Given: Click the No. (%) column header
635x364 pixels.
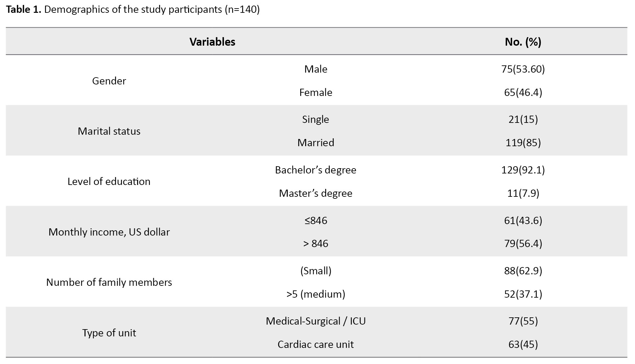Looking at the screenshot, I should (x=523, y=42).
